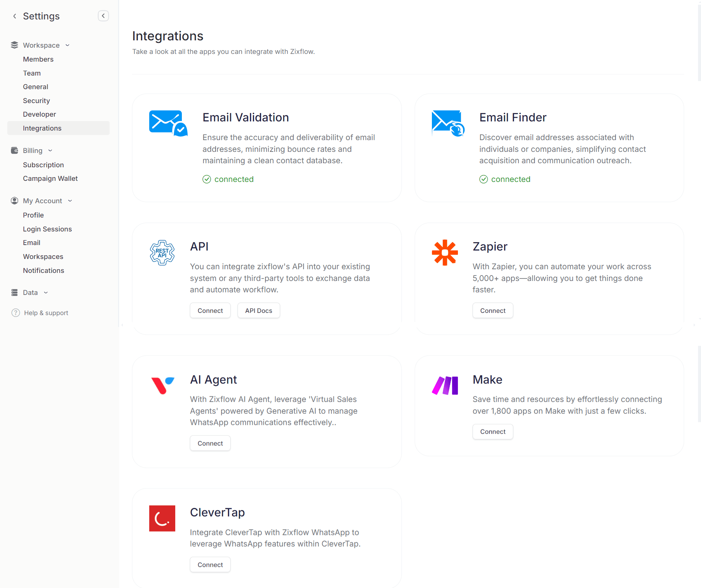Collapse the My Account section
Image resolution: width=701 pixels, height=588 pixels.
(x=70, y=201)
